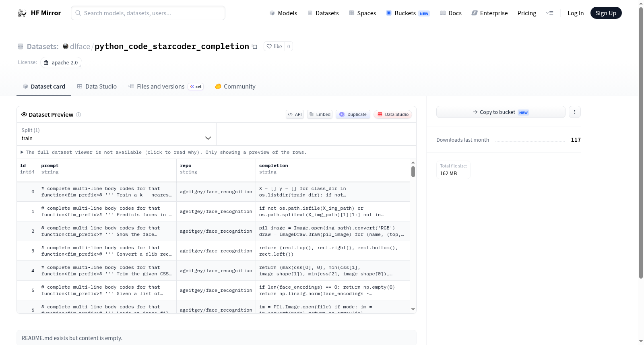Click the Duplicate button
This screenshot has height=345, width=644.
click(x=353, y=114)
